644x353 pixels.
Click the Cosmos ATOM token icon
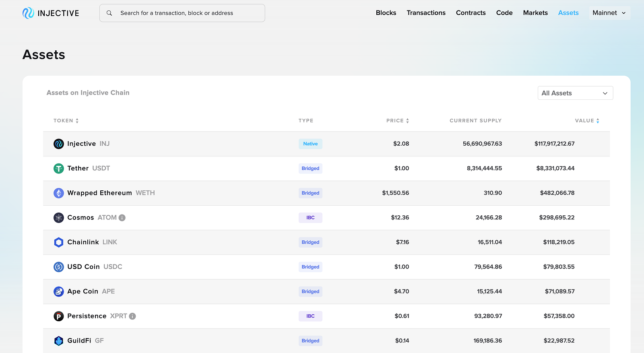(59, 218)
